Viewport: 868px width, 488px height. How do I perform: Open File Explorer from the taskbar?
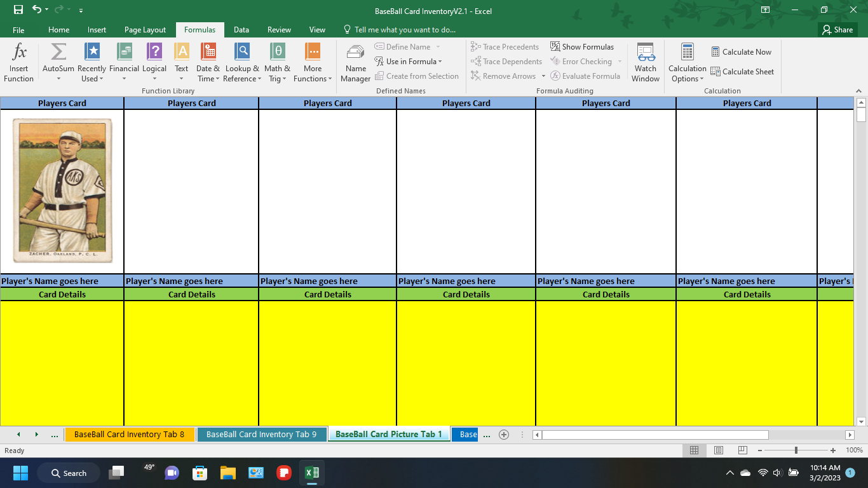coord(228,473)
